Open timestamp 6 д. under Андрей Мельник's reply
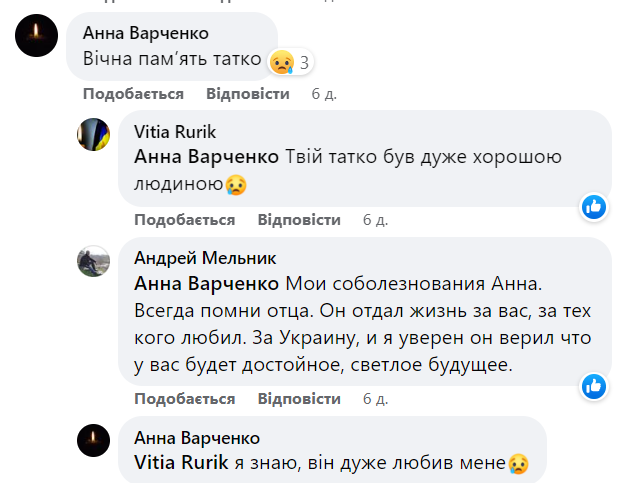This screenshot has height=483, width=628. click(375, 399)
